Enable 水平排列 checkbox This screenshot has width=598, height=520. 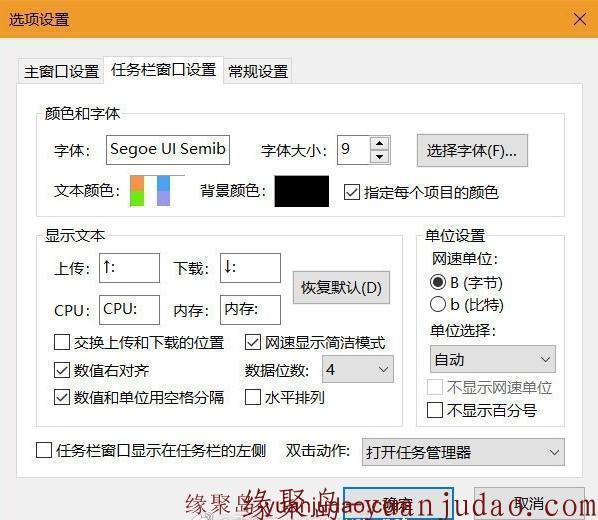tap(253, 397)
